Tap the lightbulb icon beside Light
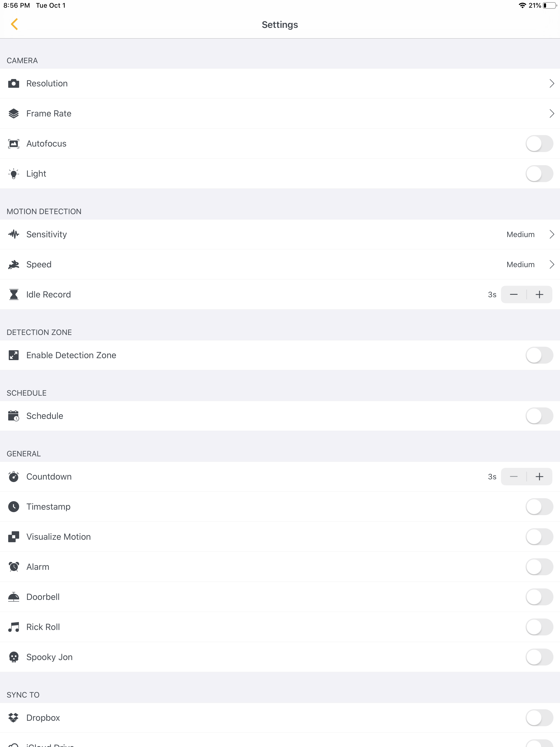Viewport: 560px width, 747px height. coord(13,174)
